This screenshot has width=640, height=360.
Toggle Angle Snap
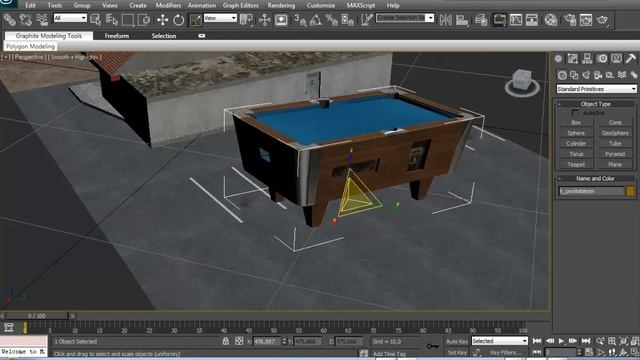point(316,20)
